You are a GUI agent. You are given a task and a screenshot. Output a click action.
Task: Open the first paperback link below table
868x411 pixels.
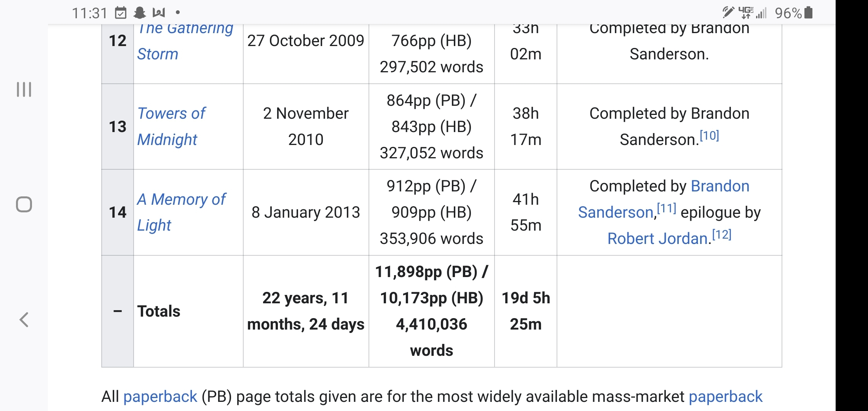pyautogui.click(x=160, y=397)
